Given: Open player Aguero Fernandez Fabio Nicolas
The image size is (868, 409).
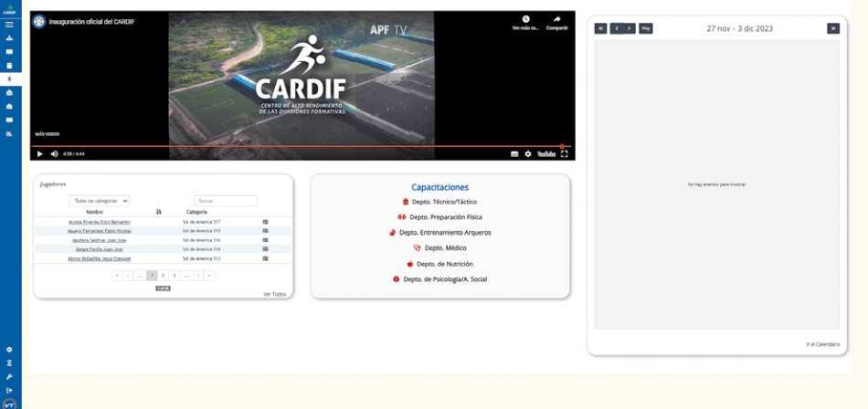Looking at the screenshot, I should tap(100, 231).
